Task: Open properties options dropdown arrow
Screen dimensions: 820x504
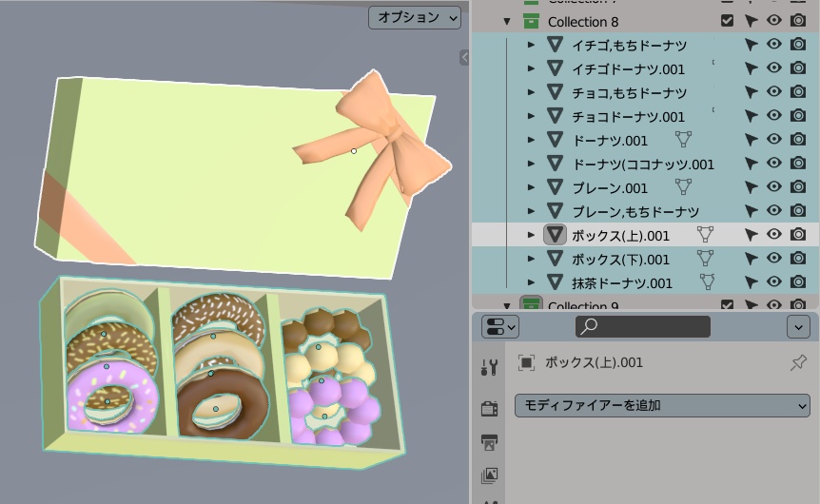Action: click(x=798, y=327)
